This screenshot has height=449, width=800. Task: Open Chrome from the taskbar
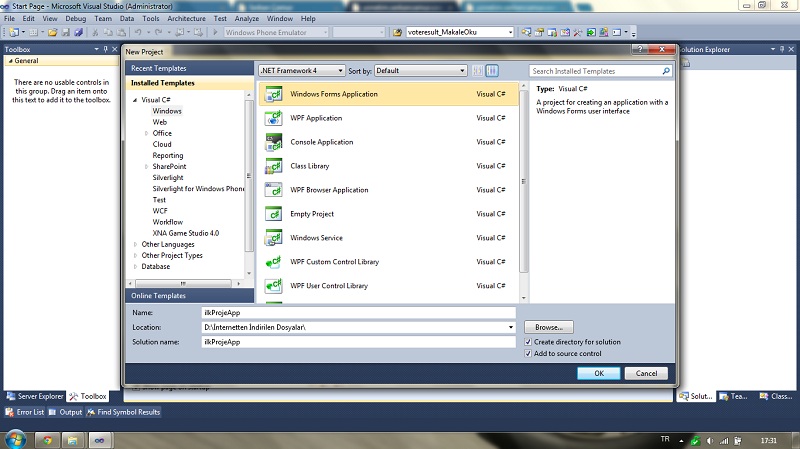pyautogui.click(x=47, y=440)
